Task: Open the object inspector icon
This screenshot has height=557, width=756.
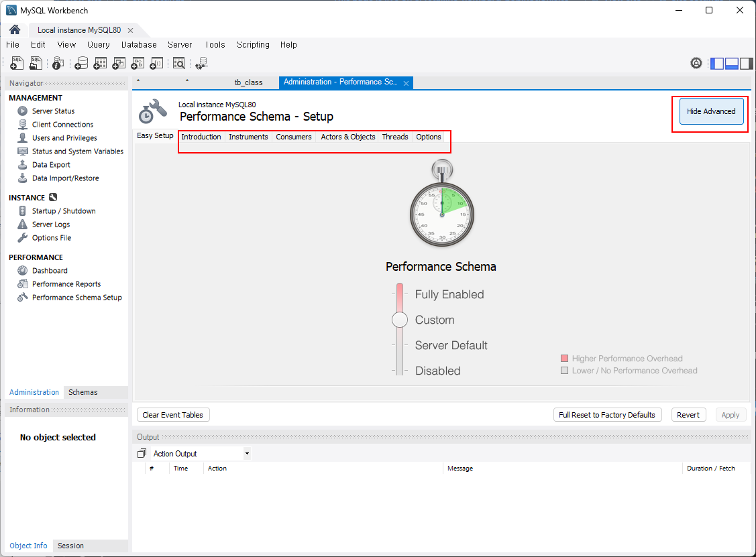Action: [58, 63]
